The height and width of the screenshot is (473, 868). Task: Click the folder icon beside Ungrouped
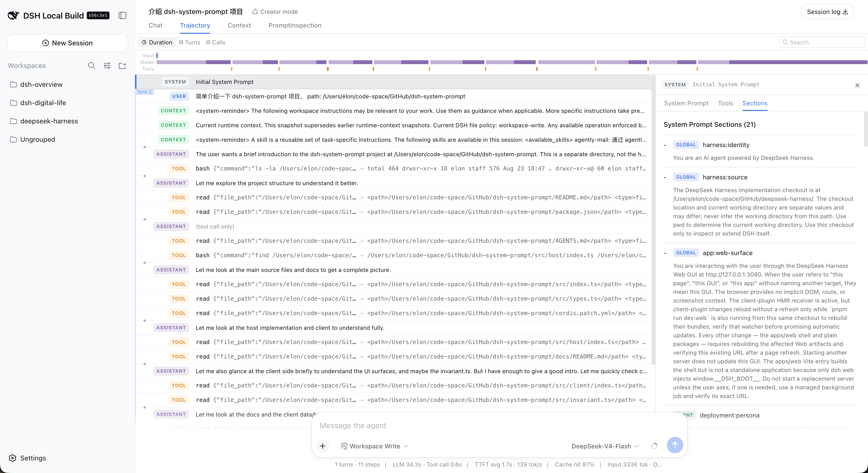(14, 140)
